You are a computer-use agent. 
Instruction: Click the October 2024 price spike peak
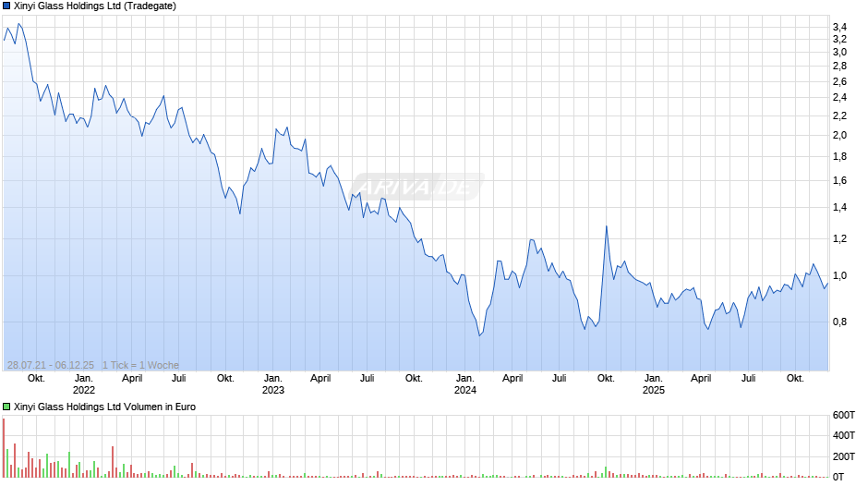(606, 226)
